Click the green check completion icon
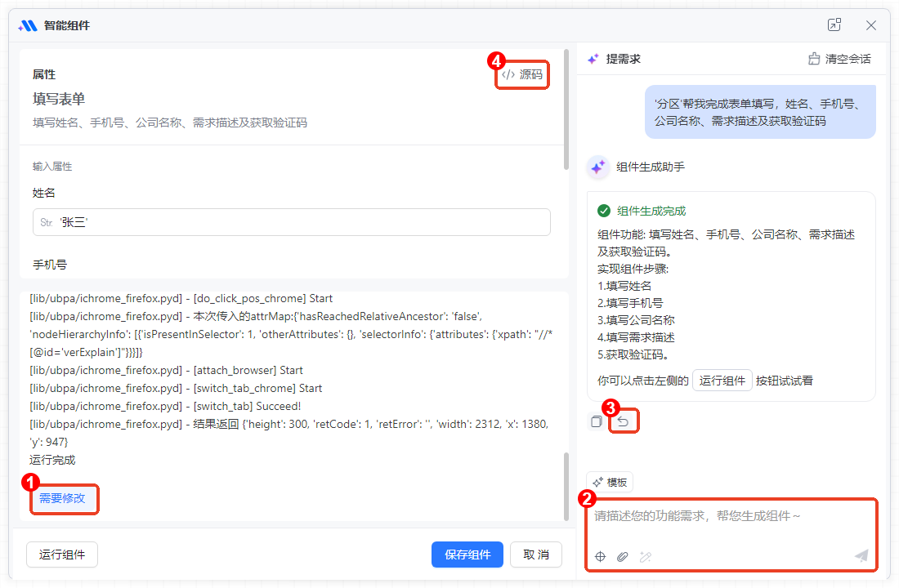The width and height of the screenshot is (899, 588). coord(604,211)
